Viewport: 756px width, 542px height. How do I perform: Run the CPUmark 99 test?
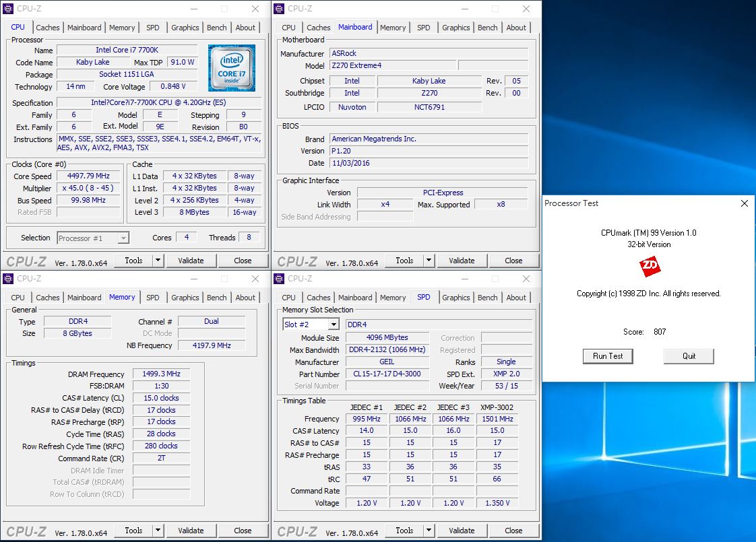608,356
